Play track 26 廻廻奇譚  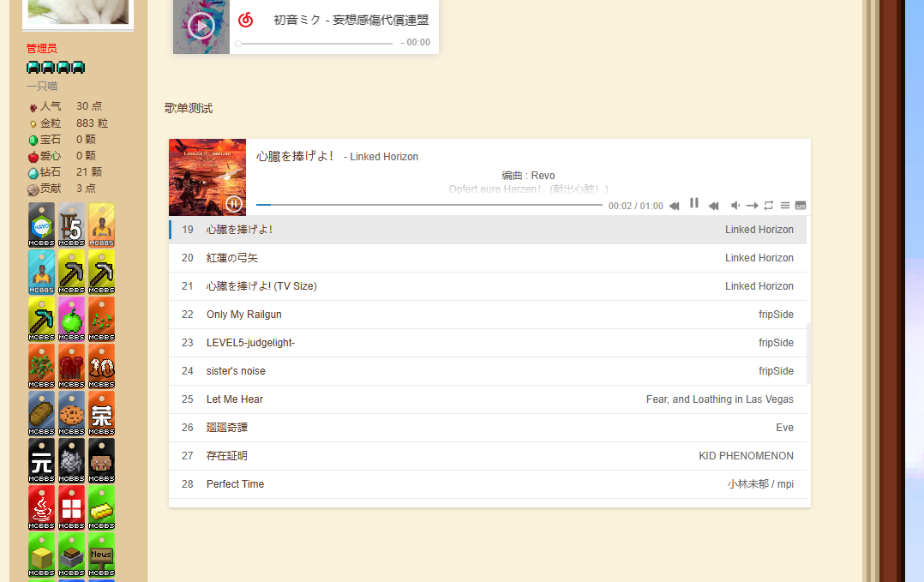(488, 428)
